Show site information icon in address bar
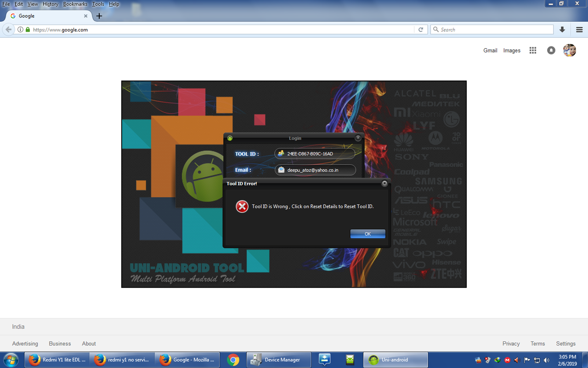 (x=20, y=29)
